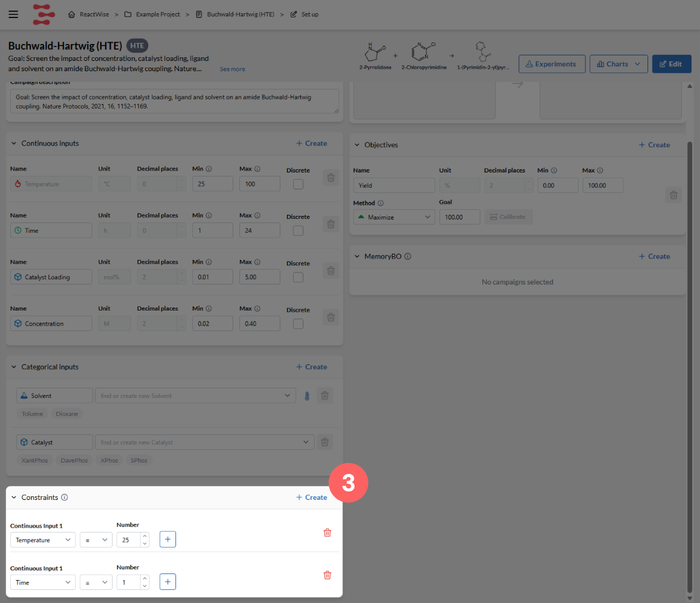The image size is (700, 603).
Task: Delete the Temperature continuous input
Action: tap(331, 178)
